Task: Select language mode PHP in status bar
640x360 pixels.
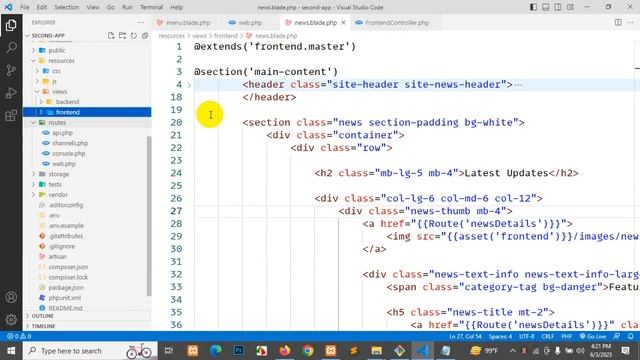Action: (566, 336)
